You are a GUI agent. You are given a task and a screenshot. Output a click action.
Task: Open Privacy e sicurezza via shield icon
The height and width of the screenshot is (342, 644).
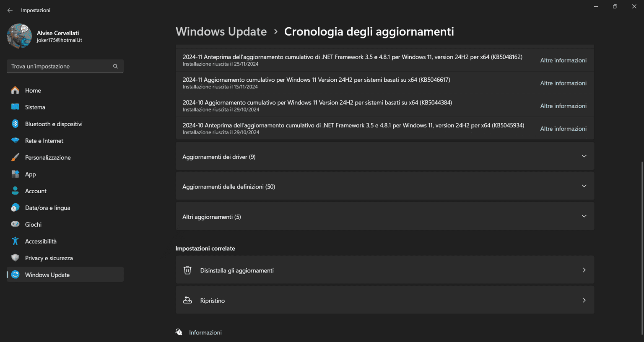[16, 258]
